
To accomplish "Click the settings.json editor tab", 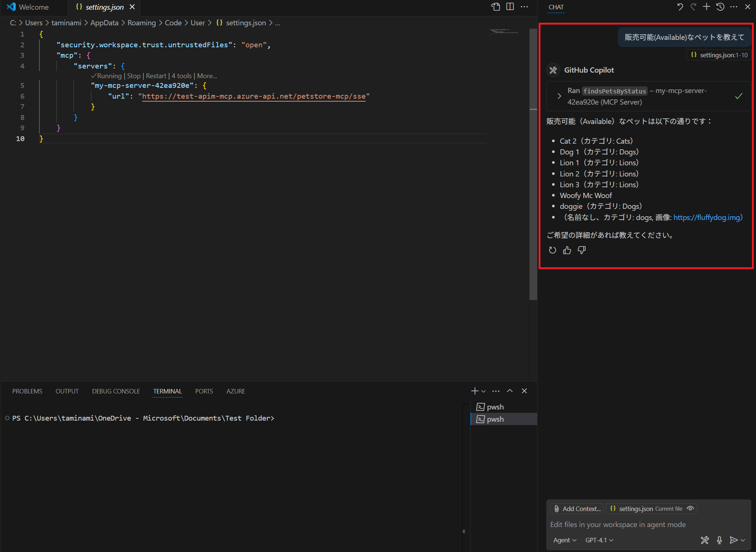I will [x=104, y=7].
